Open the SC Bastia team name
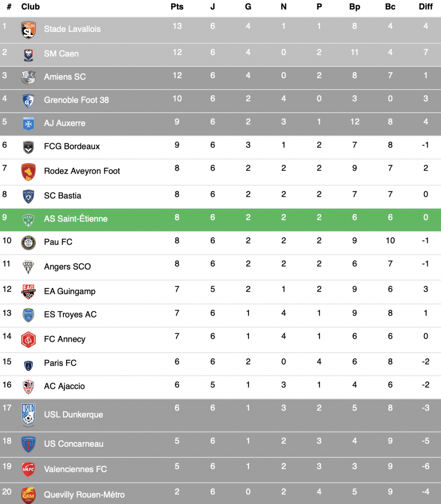Viewport: 441px width, 504px height. [63, 196]
